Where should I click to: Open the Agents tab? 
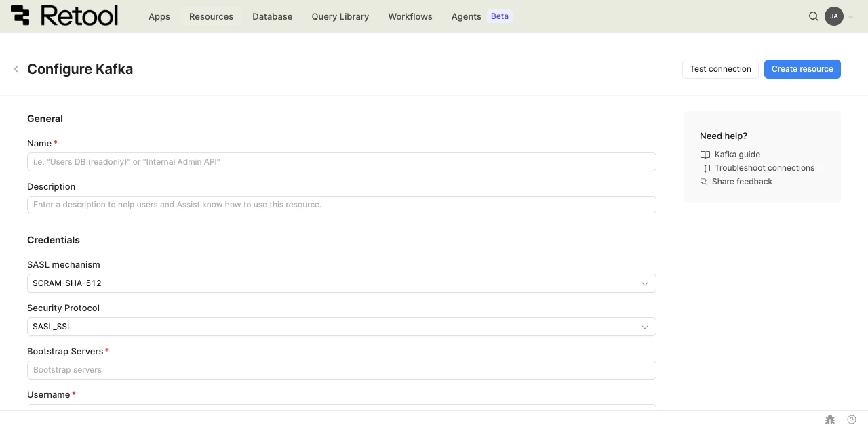tap(466, 16)
